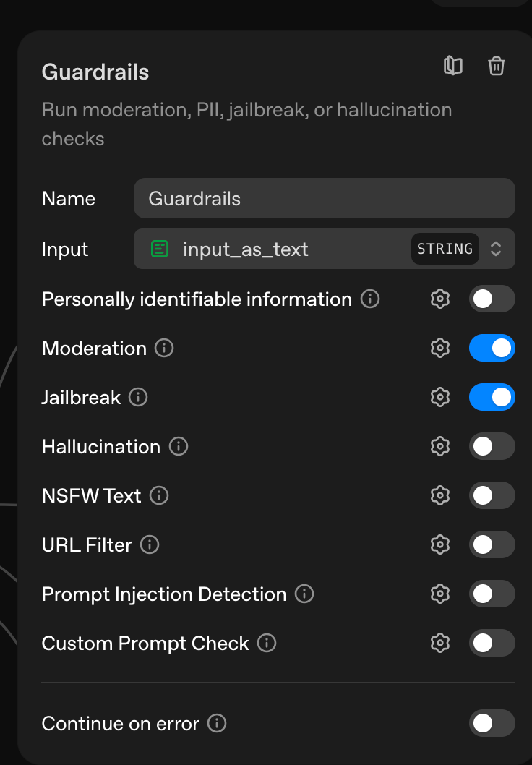
Task: Click the info icon beside URL Filter
Action: click(150, 545)
